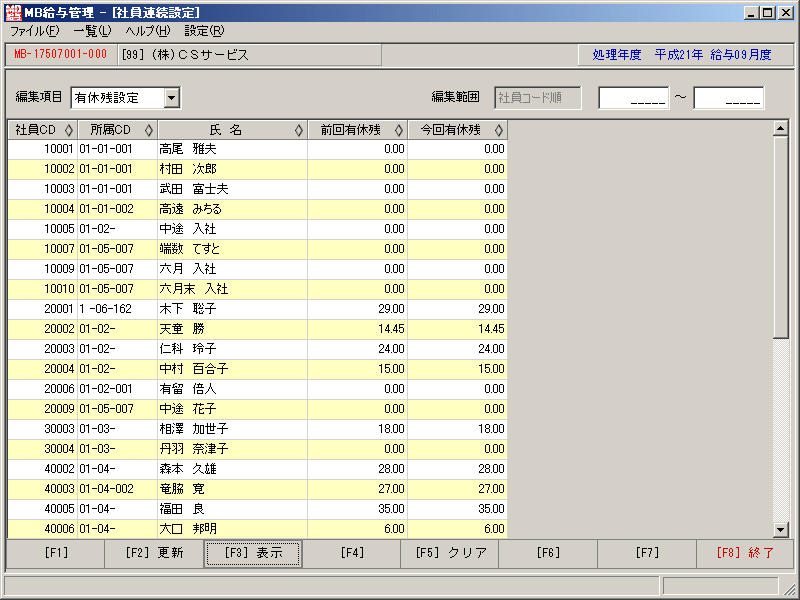Click the MB給与管理 app icon in title bar
Screen dimensions: 800x600
pyautogui.click(x=13, y=12)
